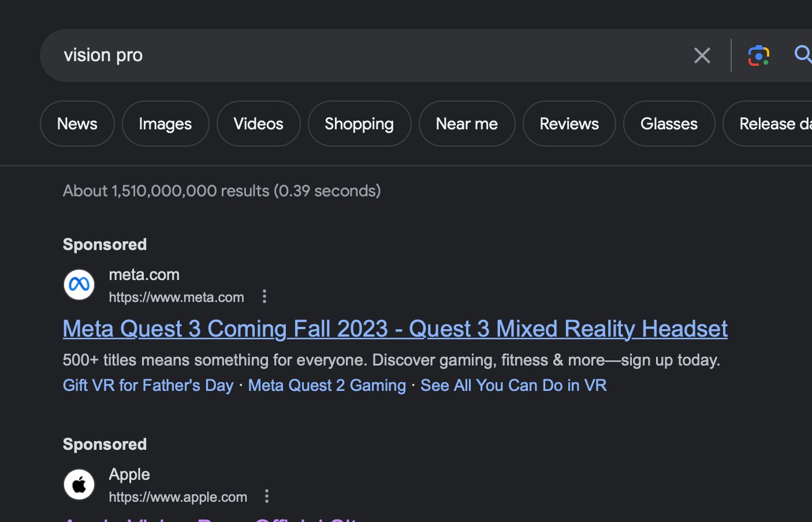The image size is (812, 522).
Task: Open Gift VR for Father's Day sitelink
Action: pyautogui.click(x=148, y=385)
